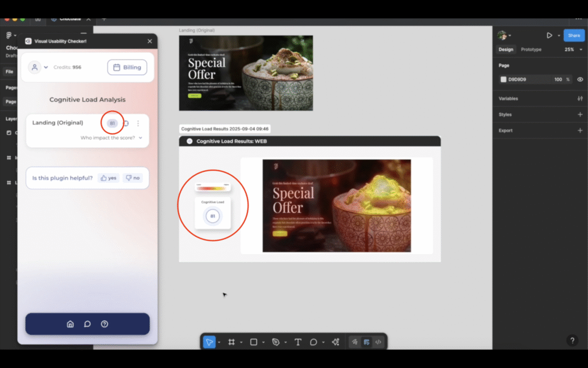Select the Comment tool

tap(314, 342)
